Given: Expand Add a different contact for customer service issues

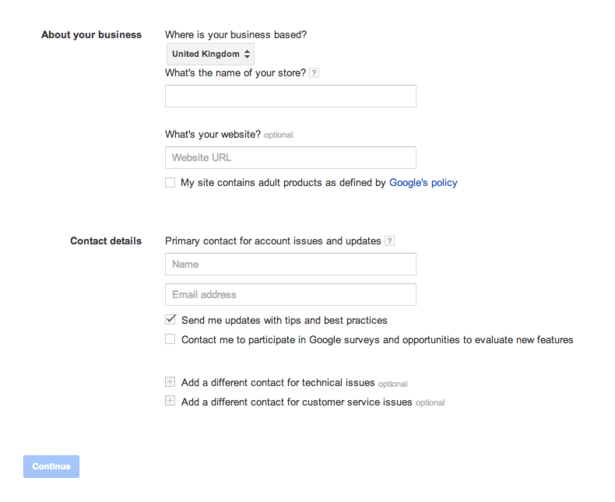Looking at the screenshot, I should pyautogui.click(x=297, y=402).
